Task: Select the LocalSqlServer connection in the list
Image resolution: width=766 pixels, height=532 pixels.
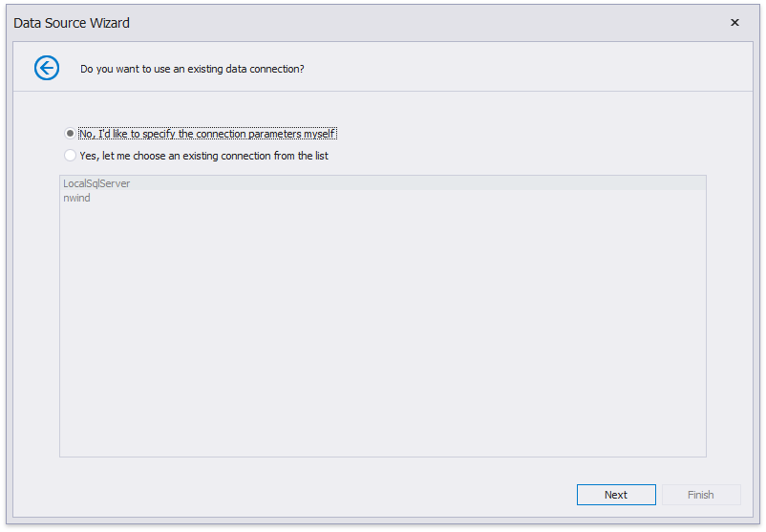Action: pos(96,183)
